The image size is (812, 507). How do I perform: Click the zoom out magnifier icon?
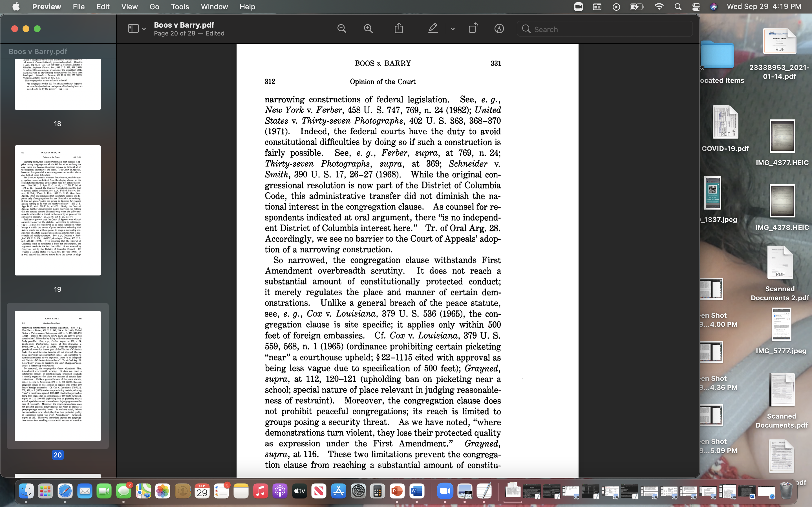[342, 29]
